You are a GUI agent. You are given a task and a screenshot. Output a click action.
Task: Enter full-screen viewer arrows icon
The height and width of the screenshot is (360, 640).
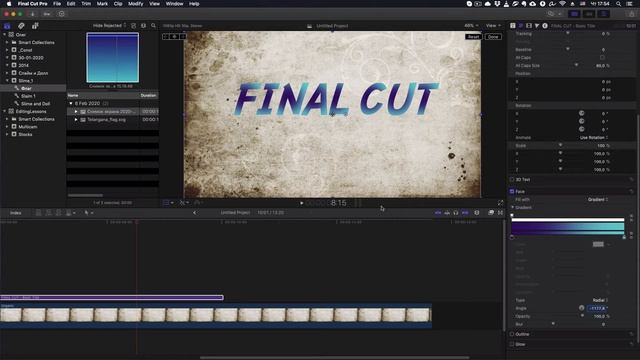pyautogui.click(x=500, y=203)
